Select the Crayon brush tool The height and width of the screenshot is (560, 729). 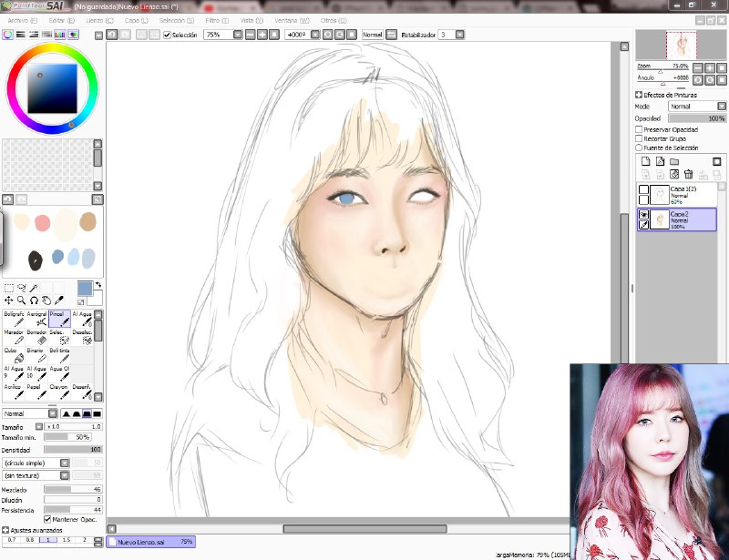pyautogui.click(x=59, y=392)
